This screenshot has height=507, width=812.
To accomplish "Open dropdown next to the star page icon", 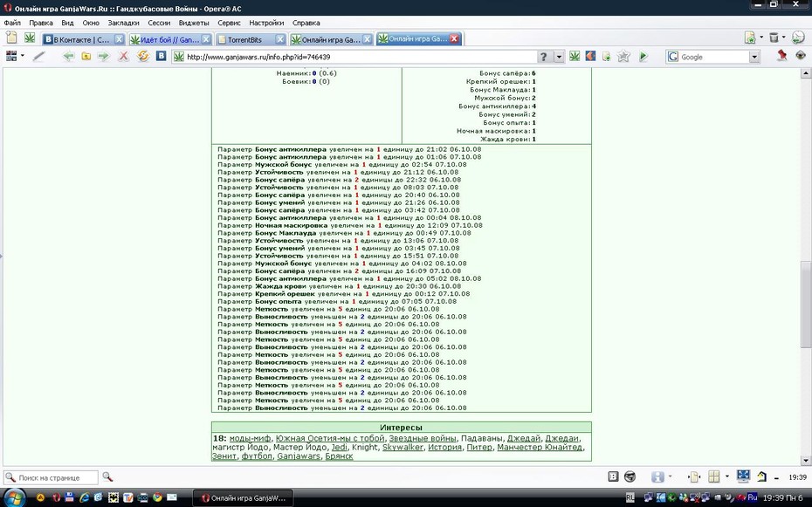I will pos(761,38).
